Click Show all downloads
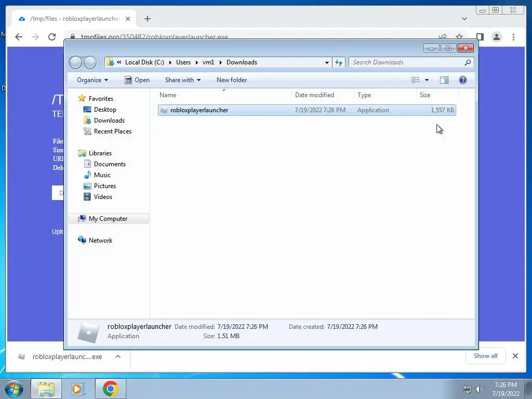Viewport: 532px width, 399px height. pyautogui.click(x=486, y=356)
